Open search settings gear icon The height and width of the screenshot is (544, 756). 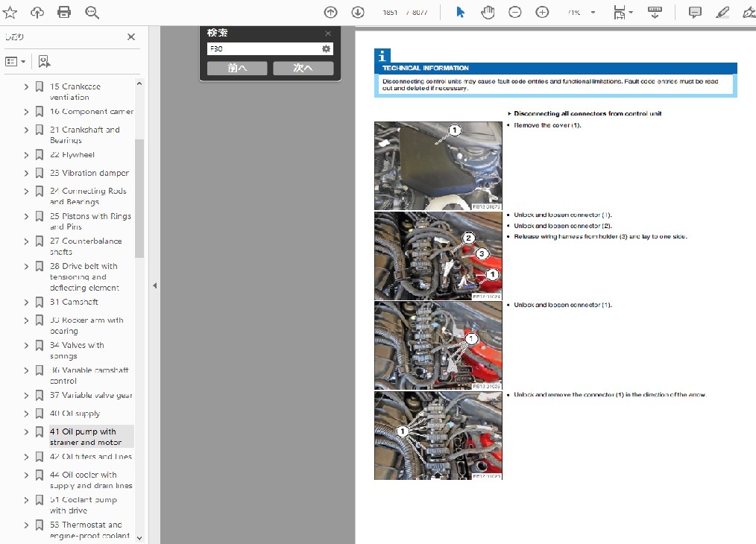tap(327, 48)
